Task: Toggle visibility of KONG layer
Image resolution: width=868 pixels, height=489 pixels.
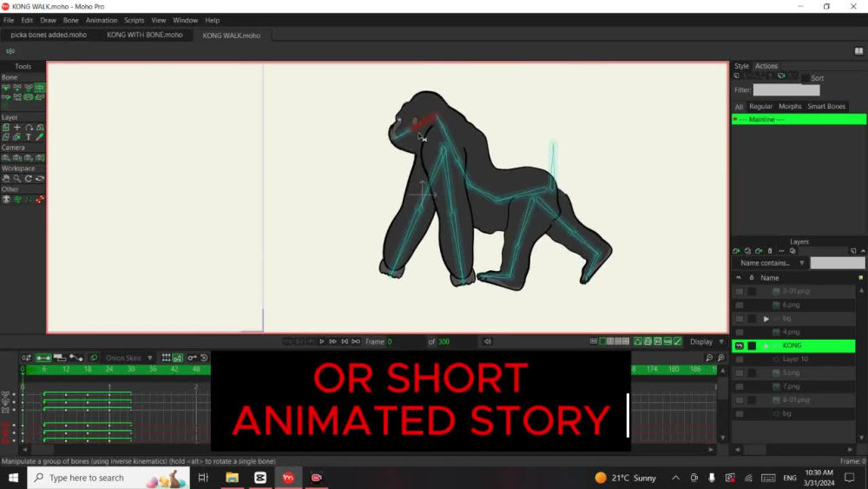Action: pyautogui.click(x=739, y=346)
